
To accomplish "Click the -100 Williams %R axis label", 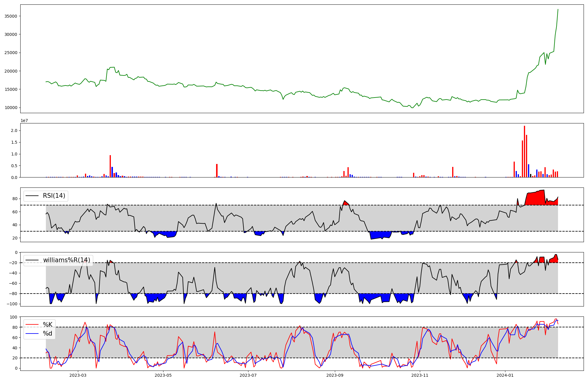I will pyautogui.click(x=12, y=304).
